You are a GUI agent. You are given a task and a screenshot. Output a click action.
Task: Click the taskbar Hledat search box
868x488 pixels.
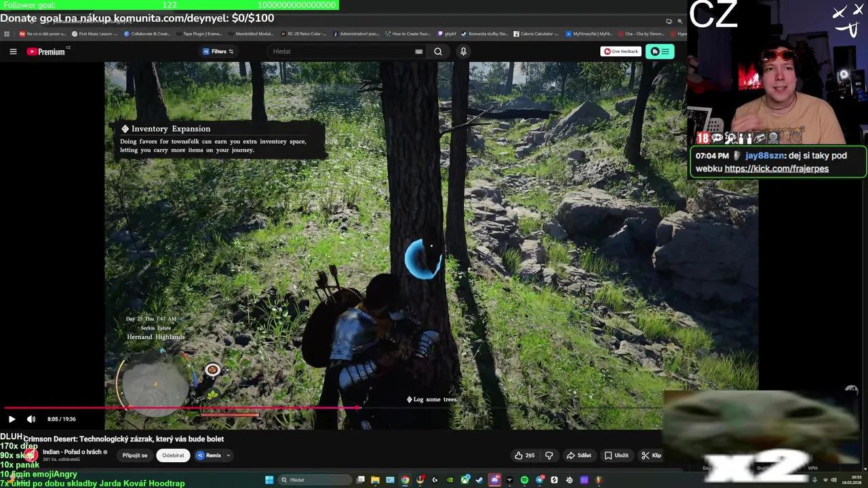pos(315,480)
